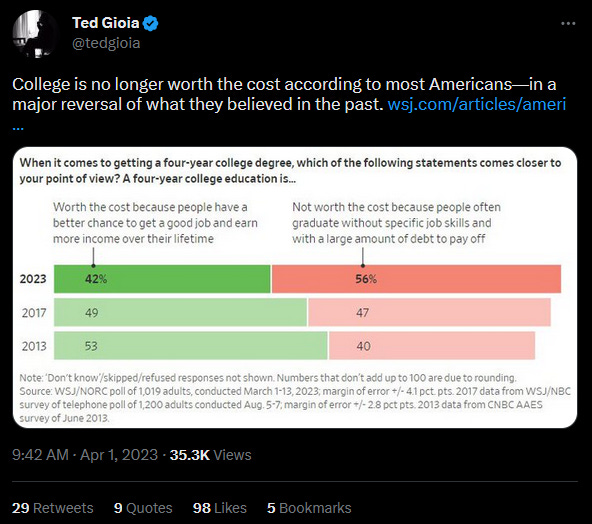Click the pink 2013 bar showing 40

tap(432, 345)
